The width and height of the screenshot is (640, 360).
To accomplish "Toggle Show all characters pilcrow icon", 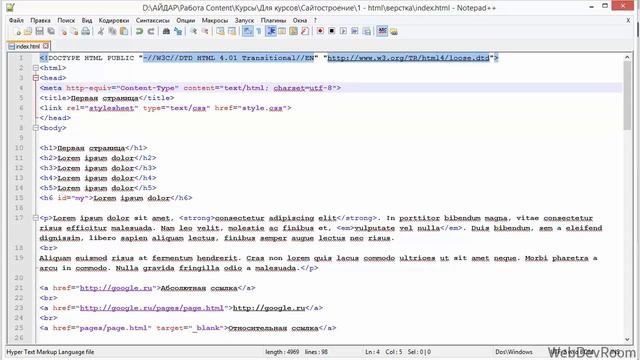I will [x=258, y=31].
